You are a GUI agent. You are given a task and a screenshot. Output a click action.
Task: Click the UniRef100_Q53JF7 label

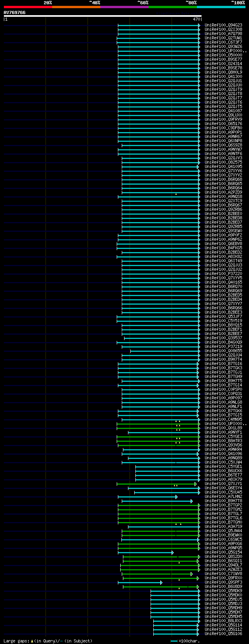223,317
